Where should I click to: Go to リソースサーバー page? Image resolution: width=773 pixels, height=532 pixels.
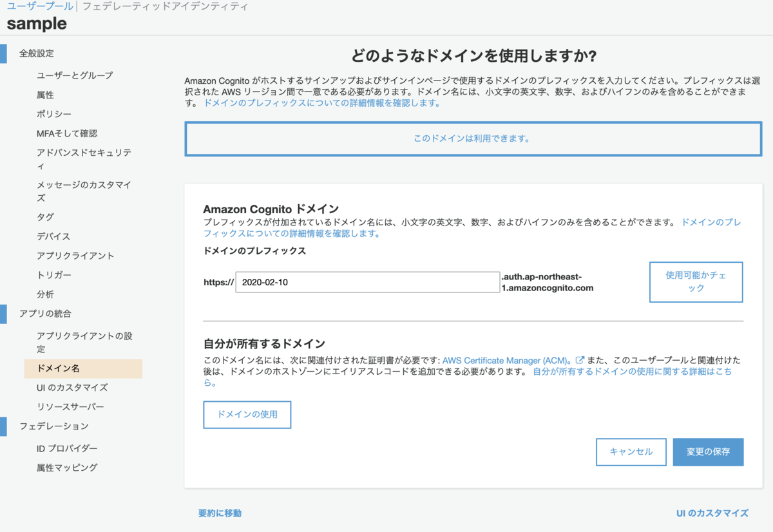coord(70,407)
